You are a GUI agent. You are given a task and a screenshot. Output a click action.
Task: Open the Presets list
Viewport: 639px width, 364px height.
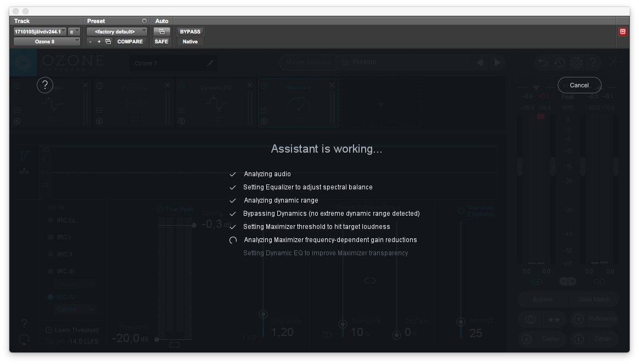[358, 62]
